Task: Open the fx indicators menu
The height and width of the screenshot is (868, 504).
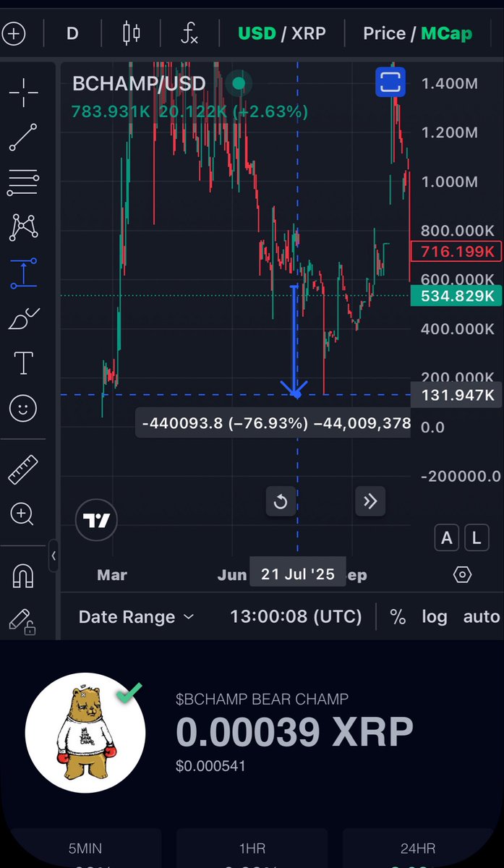Action: coord(189,33)
